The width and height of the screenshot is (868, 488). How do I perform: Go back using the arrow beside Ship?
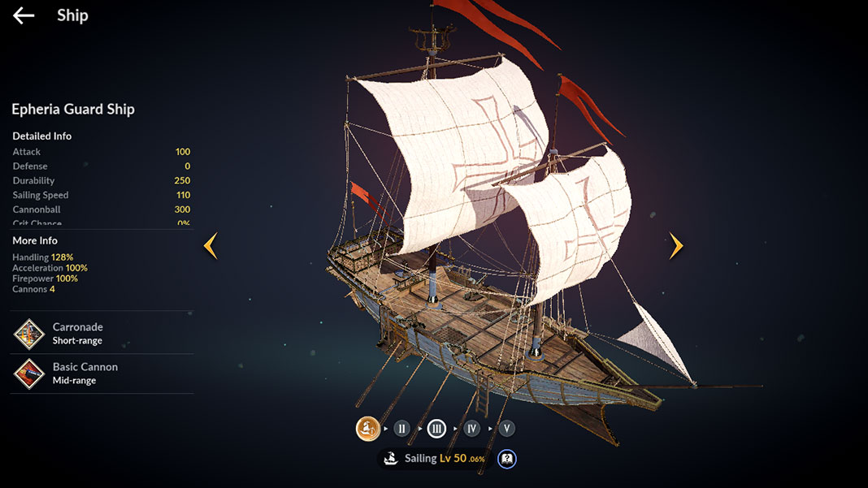(24, 15)
